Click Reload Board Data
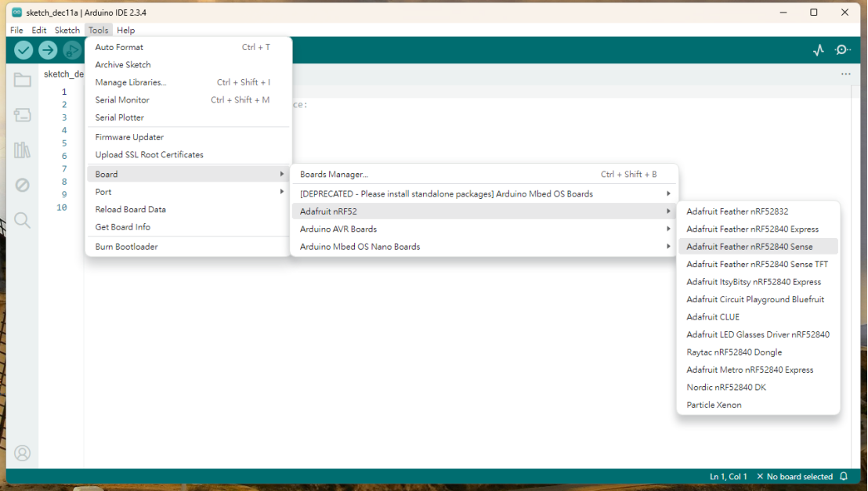This screenshot has height=491, width=868. (188, 210)
